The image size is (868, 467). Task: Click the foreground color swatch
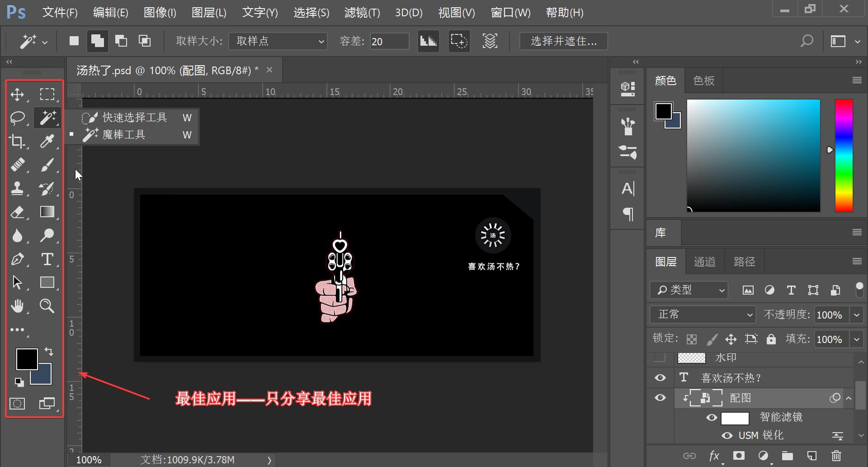point(26,359)
